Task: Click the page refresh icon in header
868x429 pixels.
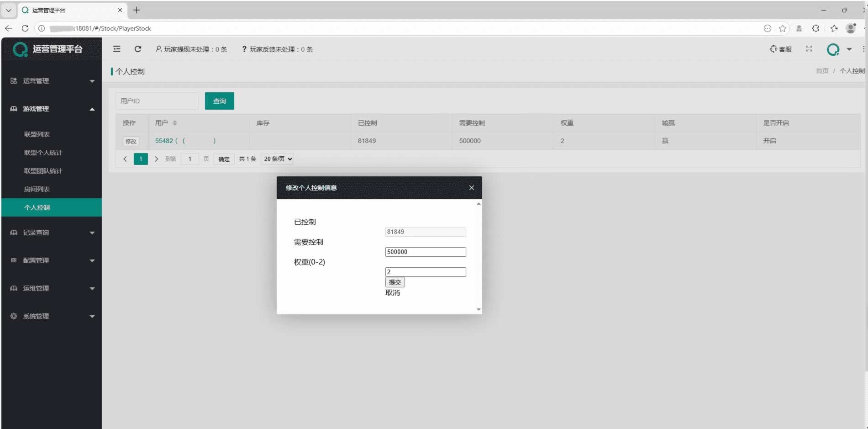Action: [x=138, y=49]
